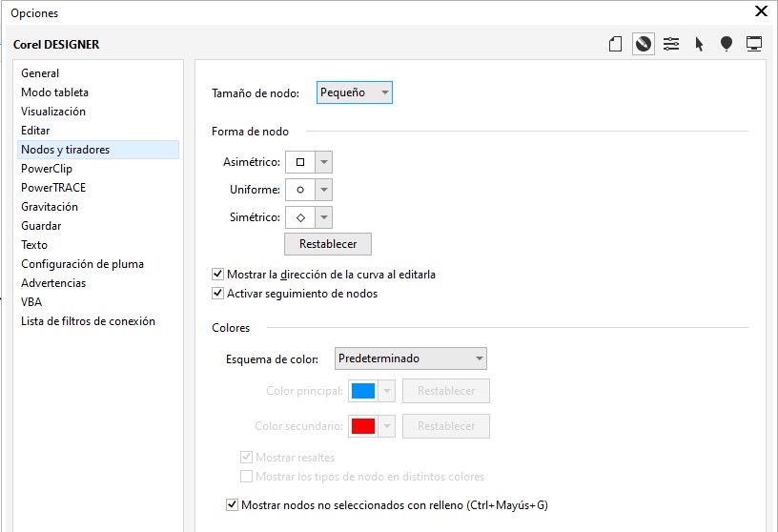Toggle Mostrar la dirección de la curva checkbox
The image size is (778, 532).
click(x=217, y=274)
